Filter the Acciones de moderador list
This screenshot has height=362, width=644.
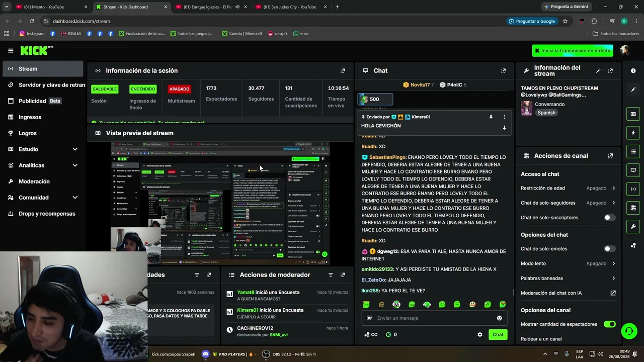pos(331,275)
